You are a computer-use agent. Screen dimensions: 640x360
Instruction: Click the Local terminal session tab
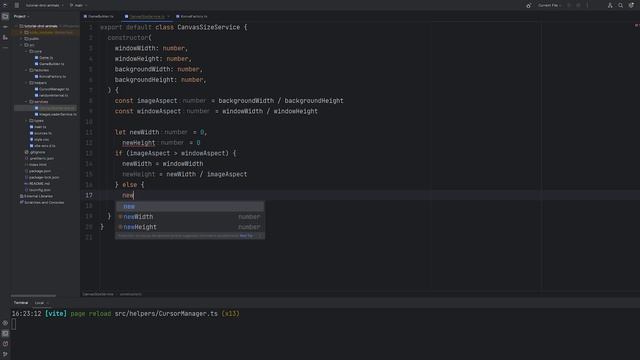pyautogui.click(x=39, y=303)
